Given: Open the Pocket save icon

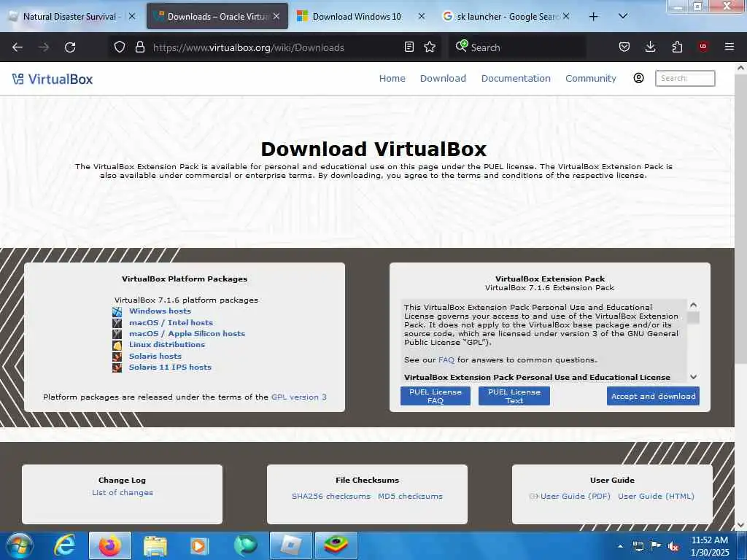Looking at the screenshot, I should pyautogui.click(x=624, y=47).
